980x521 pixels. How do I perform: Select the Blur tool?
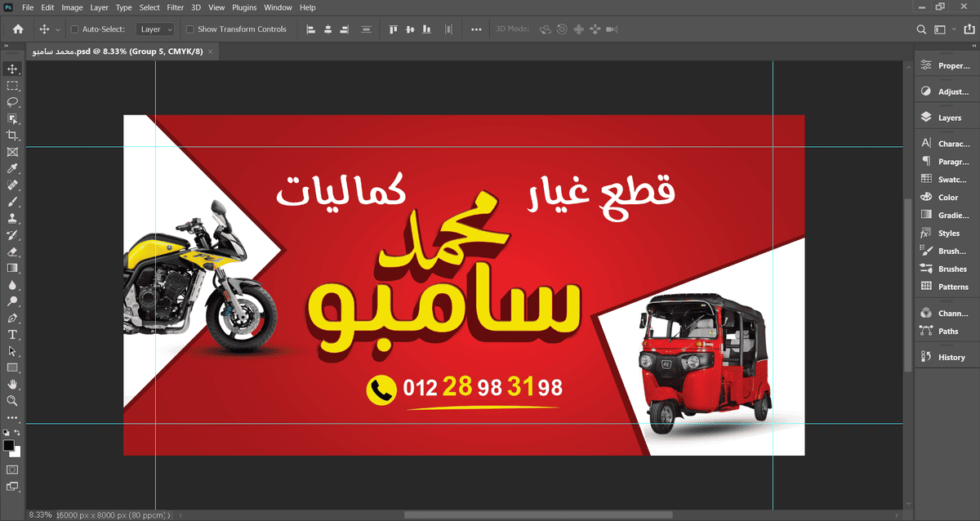12,285
